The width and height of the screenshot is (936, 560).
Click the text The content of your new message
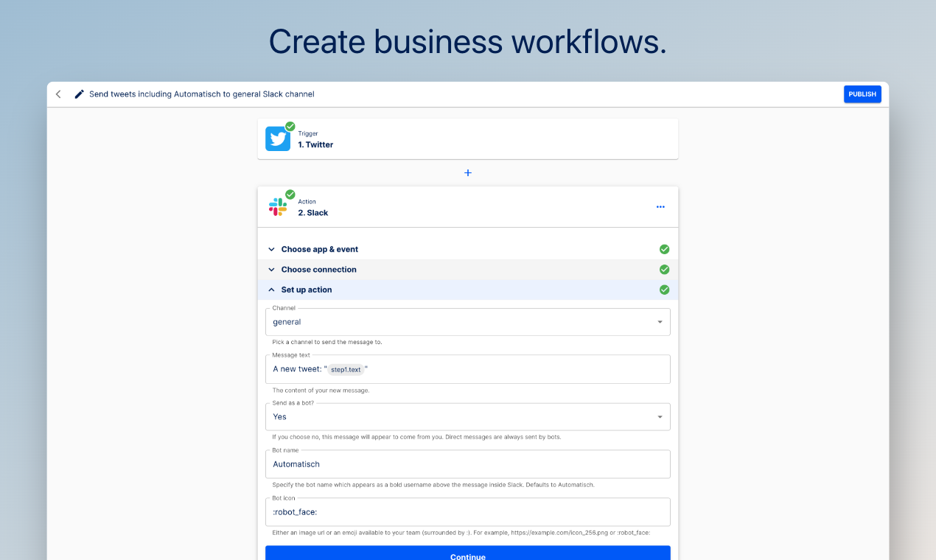(321, 390)
